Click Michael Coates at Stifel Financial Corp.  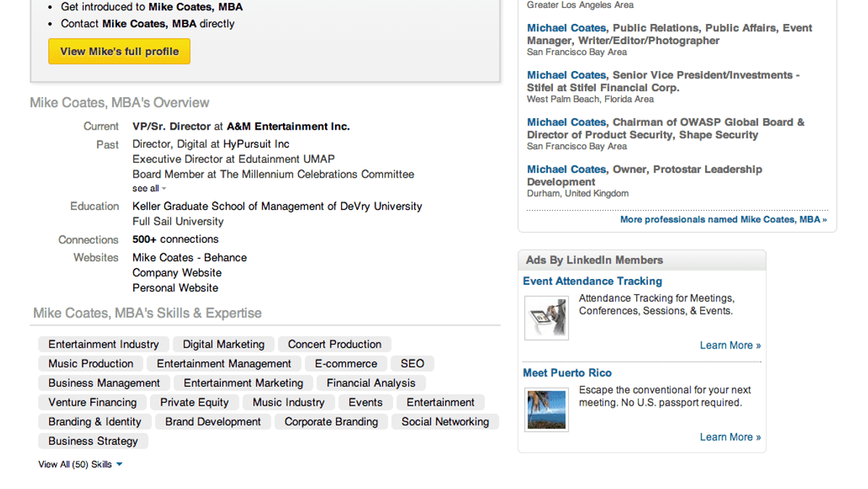click(566, 75)
